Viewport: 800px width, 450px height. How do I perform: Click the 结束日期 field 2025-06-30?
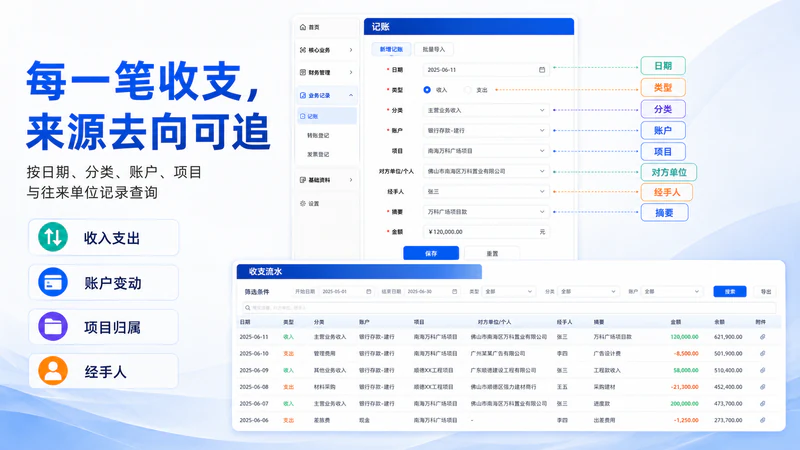click(432, 292)
